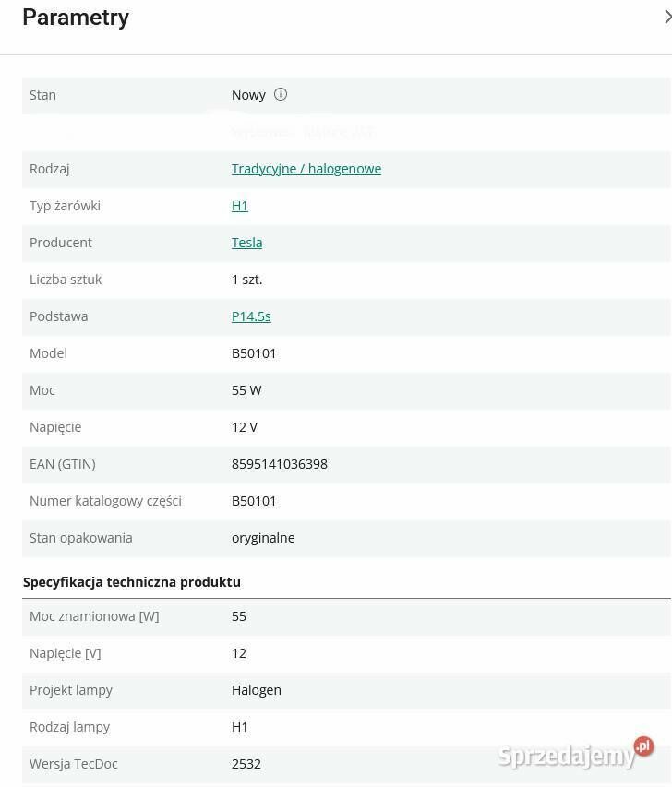The height and width of the screenshot is (787, 672).
Task: Click the Specyfikacja techniczna produktu heading
Action: 132,582
